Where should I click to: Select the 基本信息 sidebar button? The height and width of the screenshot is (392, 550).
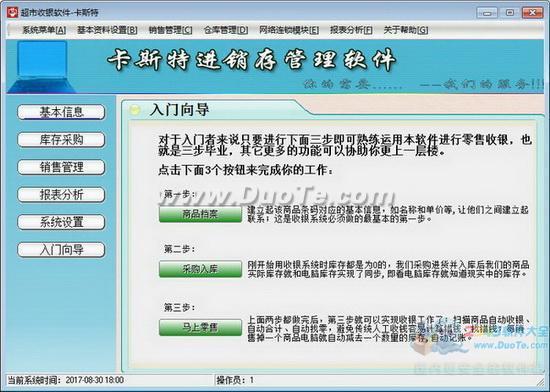point(61,112)
